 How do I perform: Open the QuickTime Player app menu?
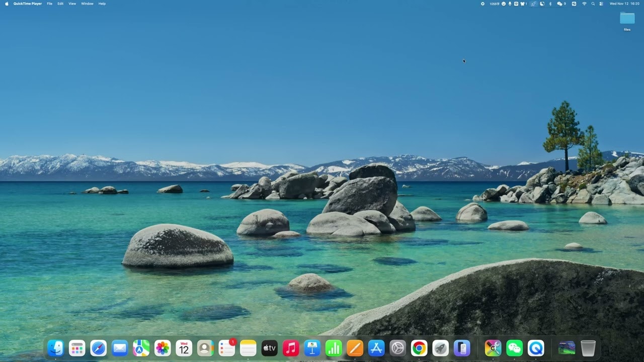pyautogui.click(x=28, y=4)
